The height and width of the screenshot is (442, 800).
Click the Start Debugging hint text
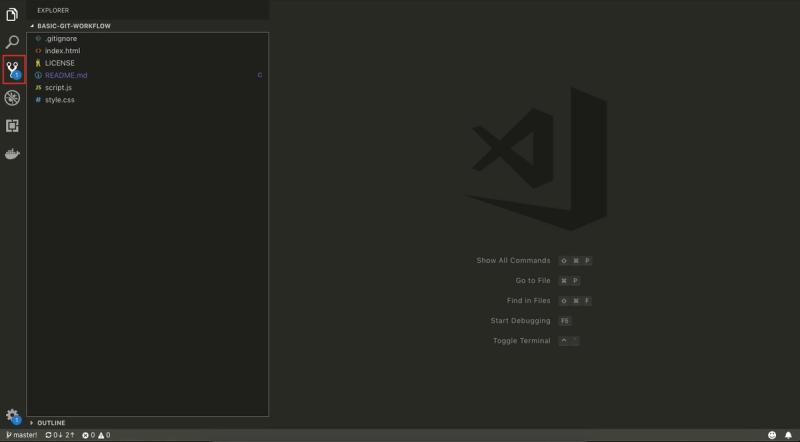520,321
